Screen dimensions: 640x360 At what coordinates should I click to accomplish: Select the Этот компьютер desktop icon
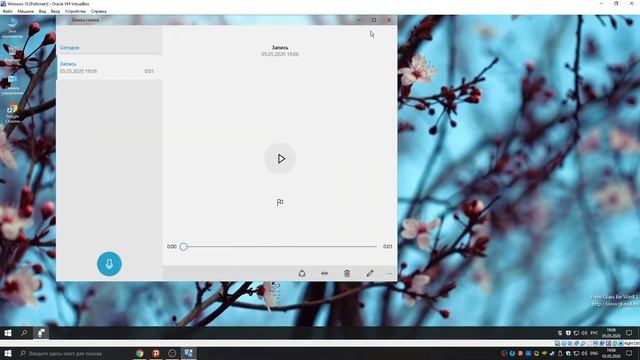[12, 28]
